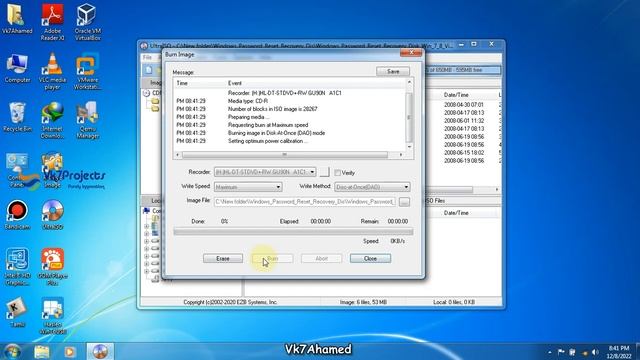Viewport: 640px width, 360px height.
Task: Launch Qemu Manager desktop shortcut
Action: coord(87,120)
